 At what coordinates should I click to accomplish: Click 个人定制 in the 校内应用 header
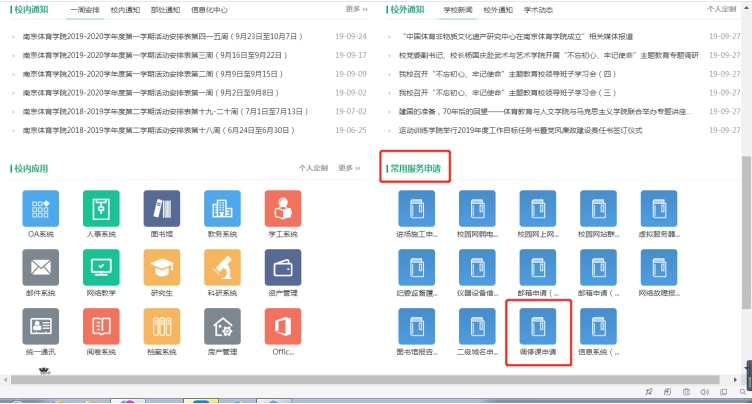313,168
